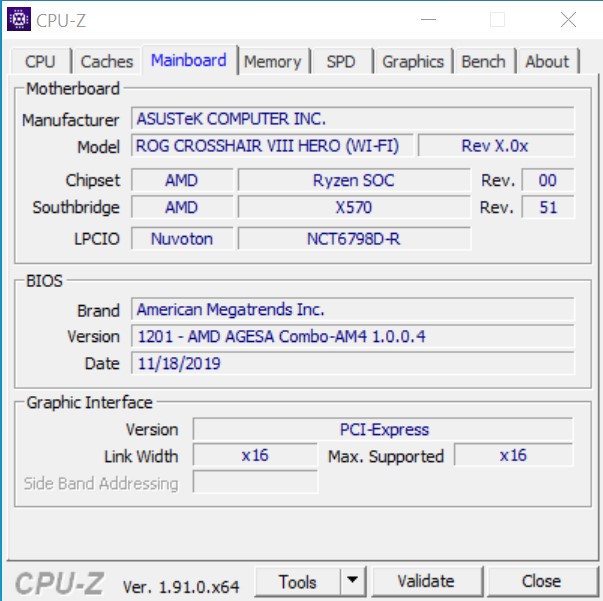The height and width of the screenshot is (601, 603).
Task: Open the Caches tab
Action: coord(107,62)
